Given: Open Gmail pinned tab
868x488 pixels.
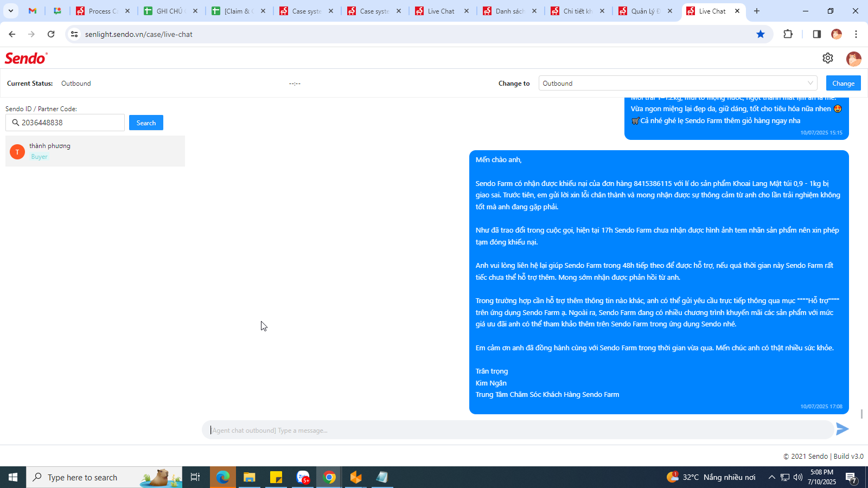Looking at the screenshot, I should (33, 11).
